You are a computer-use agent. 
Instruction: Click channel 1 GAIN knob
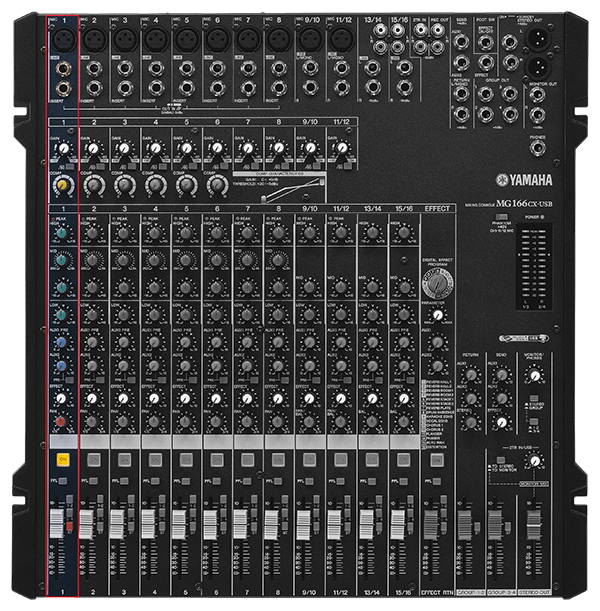tap(63, 148)
